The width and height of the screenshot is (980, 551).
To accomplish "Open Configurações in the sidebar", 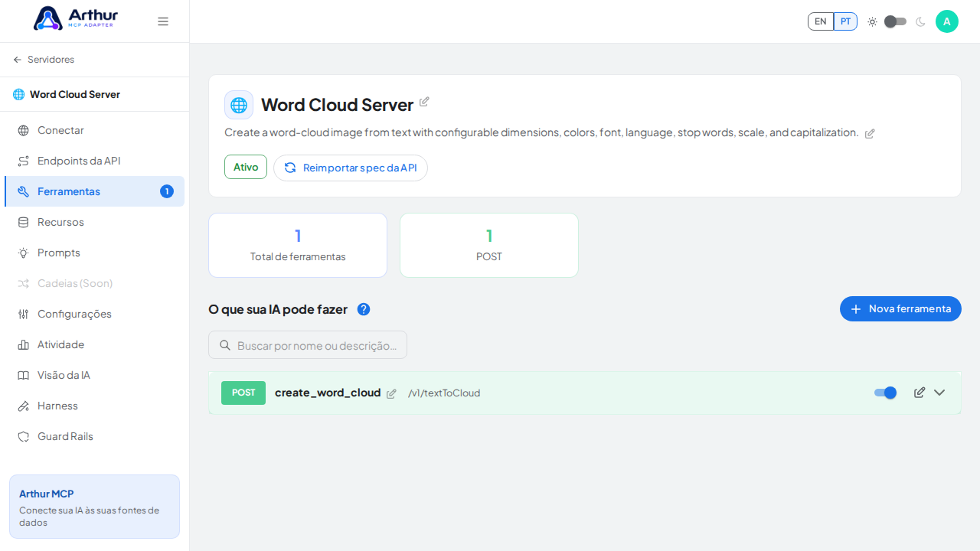I will tap(94, 314).
